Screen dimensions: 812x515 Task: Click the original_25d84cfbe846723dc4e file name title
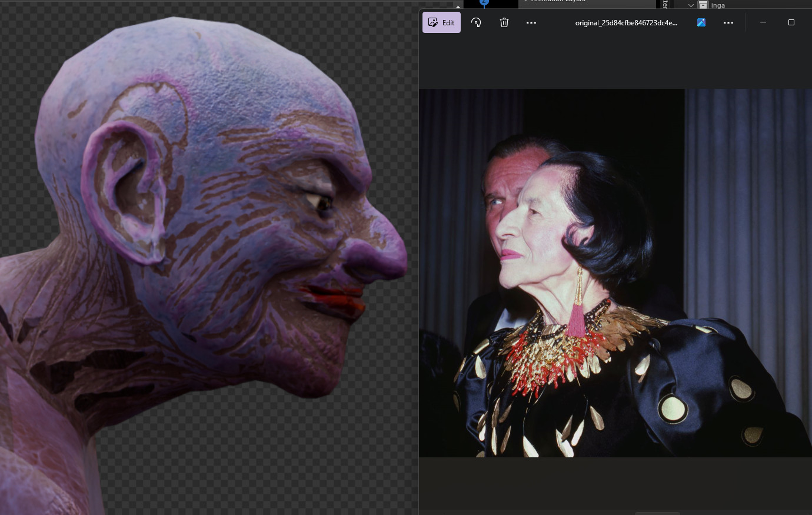click(x=626, y=22)
